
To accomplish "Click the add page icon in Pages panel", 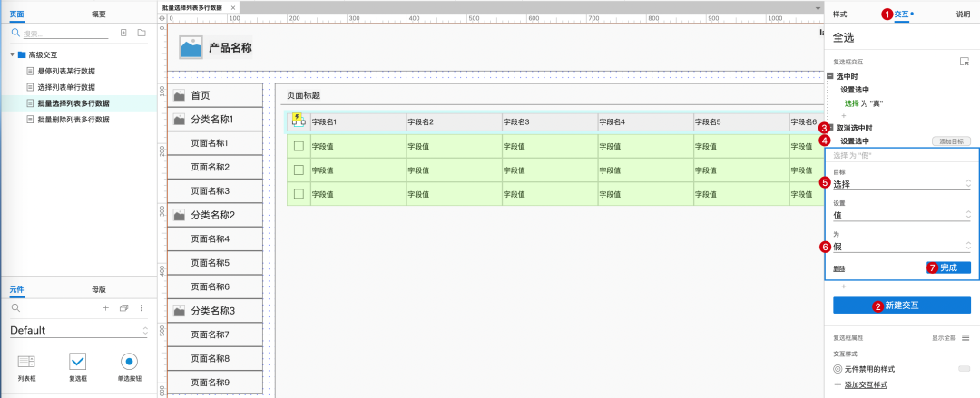I will pos(123,33).
